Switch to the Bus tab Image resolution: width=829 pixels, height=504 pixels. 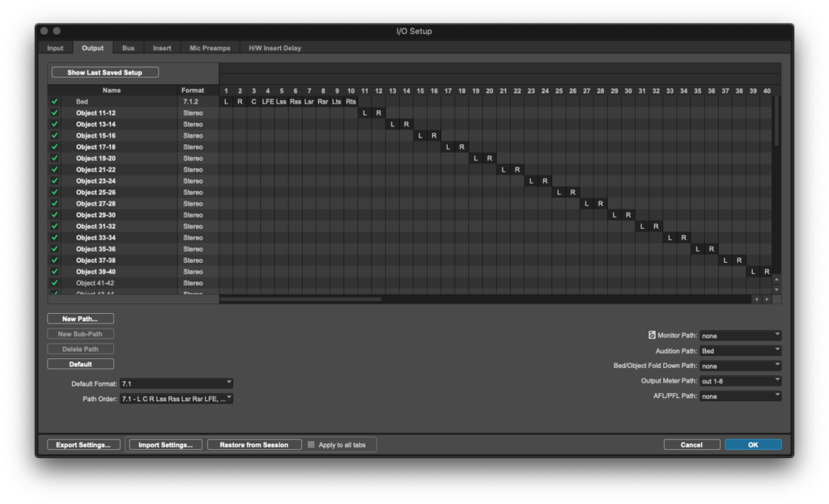pyautogui.click(x=128, y=48)
